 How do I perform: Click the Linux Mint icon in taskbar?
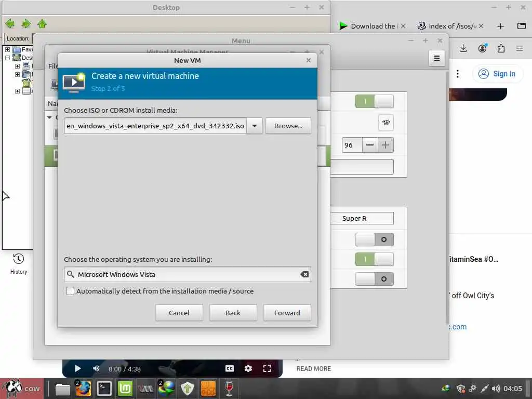click(x=125, y=389)
